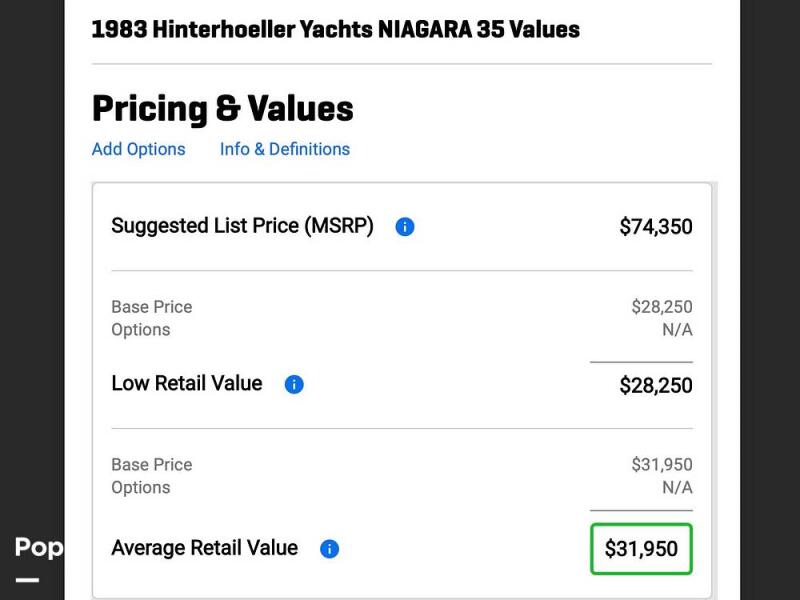Click the partially hidden Pop label
Screen dimensions: 800x600
click(39, 547)
